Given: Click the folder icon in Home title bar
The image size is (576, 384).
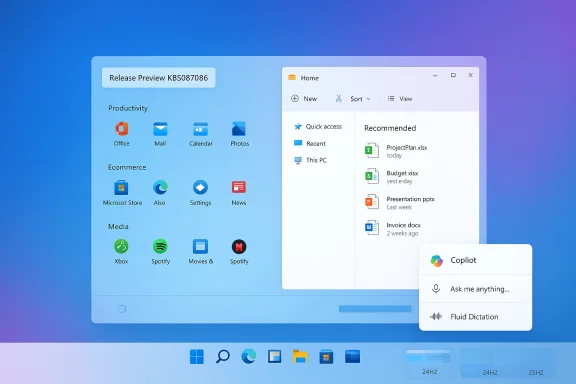Looking at the screenshot, I should [x=292, y=78].
